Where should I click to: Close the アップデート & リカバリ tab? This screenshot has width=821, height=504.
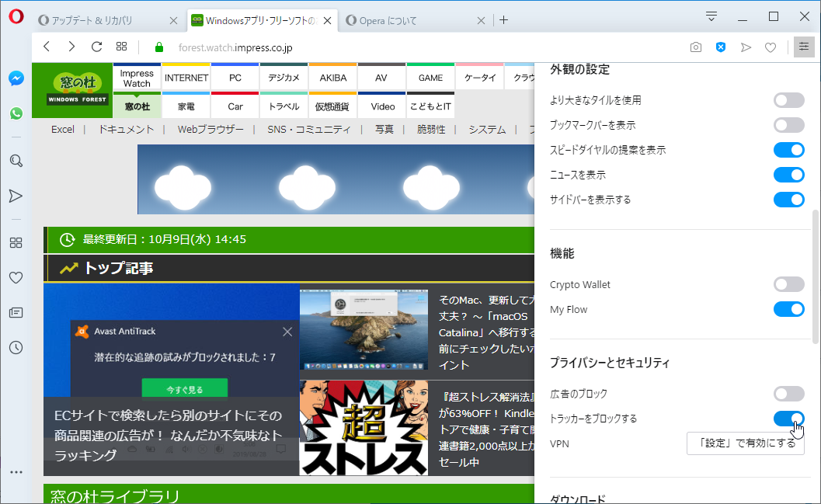[173, 20]
